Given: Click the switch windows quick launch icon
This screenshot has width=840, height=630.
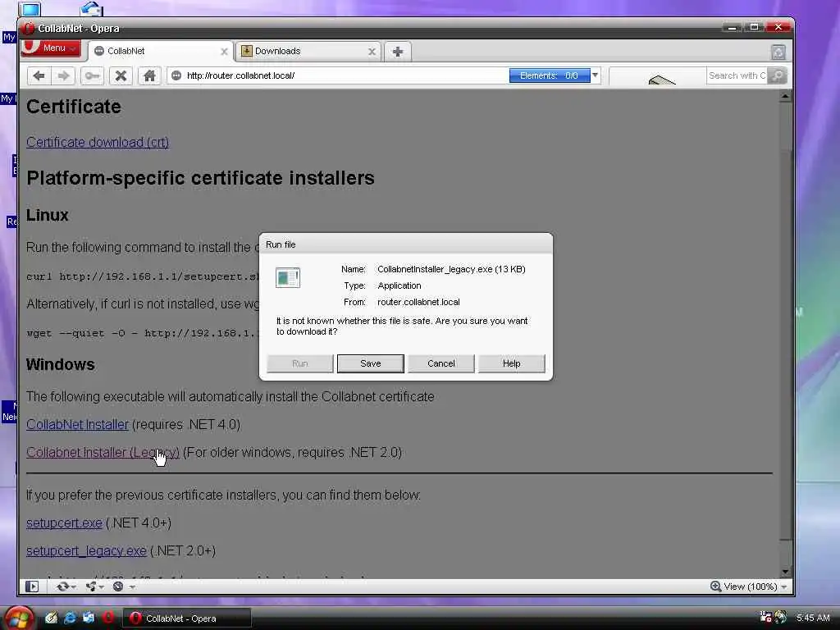Looking at the screenshot, I should [x=89, y=618].
